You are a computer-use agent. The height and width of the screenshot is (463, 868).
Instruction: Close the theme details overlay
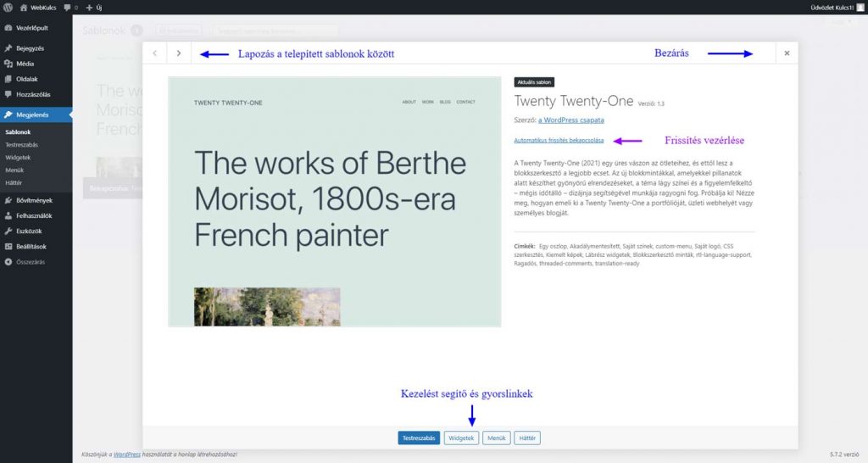coord(787,53)
